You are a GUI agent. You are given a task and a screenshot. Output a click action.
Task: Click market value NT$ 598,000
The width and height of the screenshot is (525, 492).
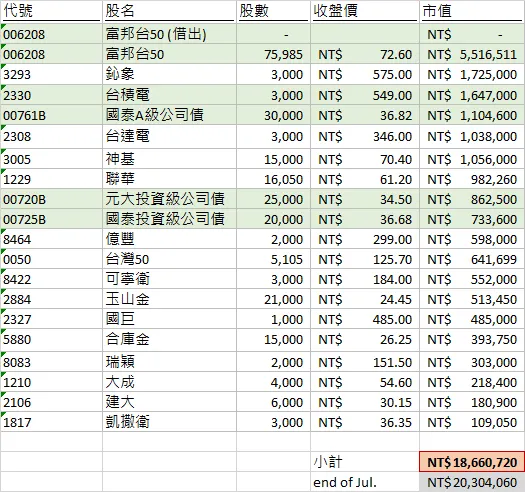pyautogui.click(x=472, y=239)
